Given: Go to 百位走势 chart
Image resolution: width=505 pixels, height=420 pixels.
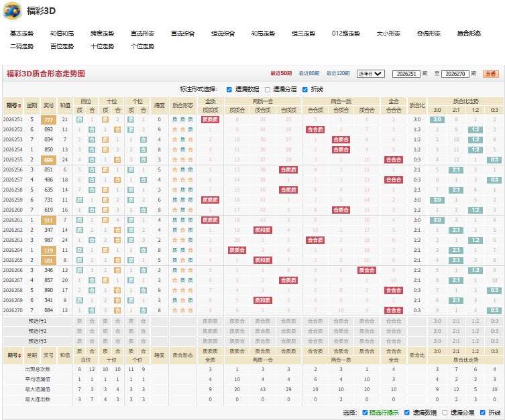Looking at the screenshot, I should (62, 46).
